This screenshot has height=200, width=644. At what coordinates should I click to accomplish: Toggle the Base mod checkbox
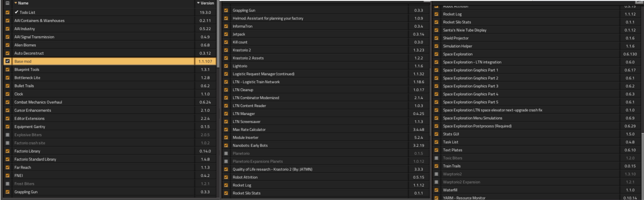pyautogui.click(x=8, y=61)
